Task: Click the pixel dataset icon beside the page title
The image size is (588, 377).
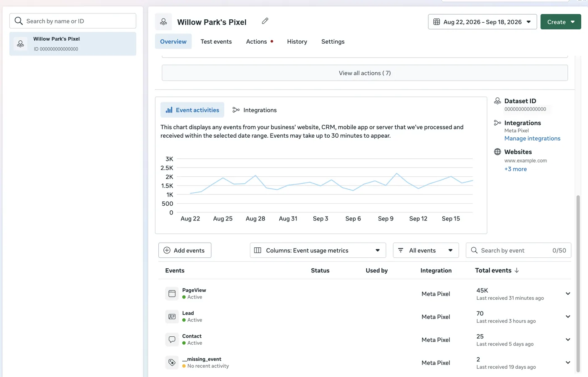Action: [163, 22]
